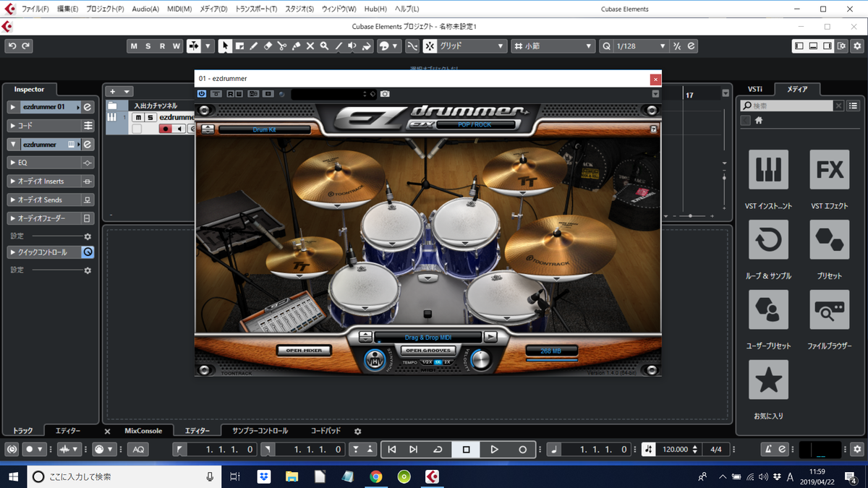Select the Mute X tool
Viewport: 868px width, 488px height.
[310, 46]
